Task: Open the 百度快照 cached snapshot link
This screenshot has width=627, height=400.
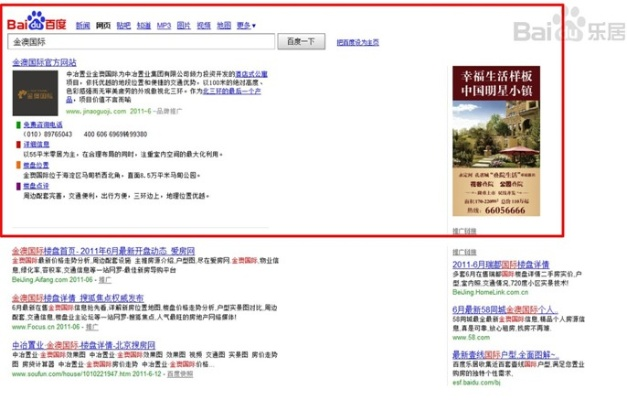Action: [180, 374]
